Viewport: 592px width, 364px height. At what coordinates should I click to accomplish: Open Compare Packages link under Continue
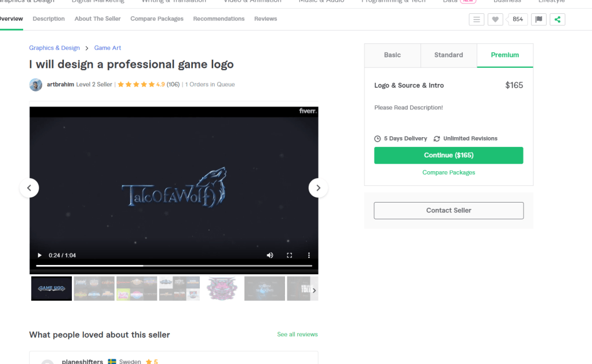coord(448,172)
